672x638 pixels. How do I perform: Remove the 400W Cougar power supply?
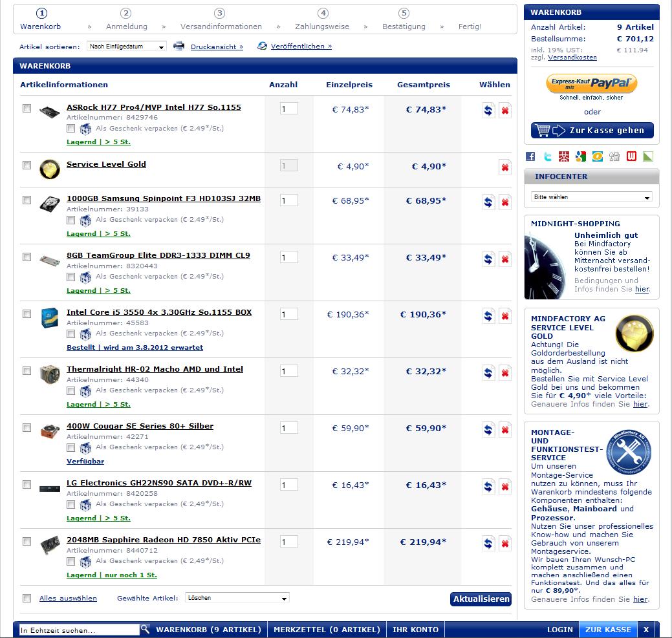pos(505,429)
